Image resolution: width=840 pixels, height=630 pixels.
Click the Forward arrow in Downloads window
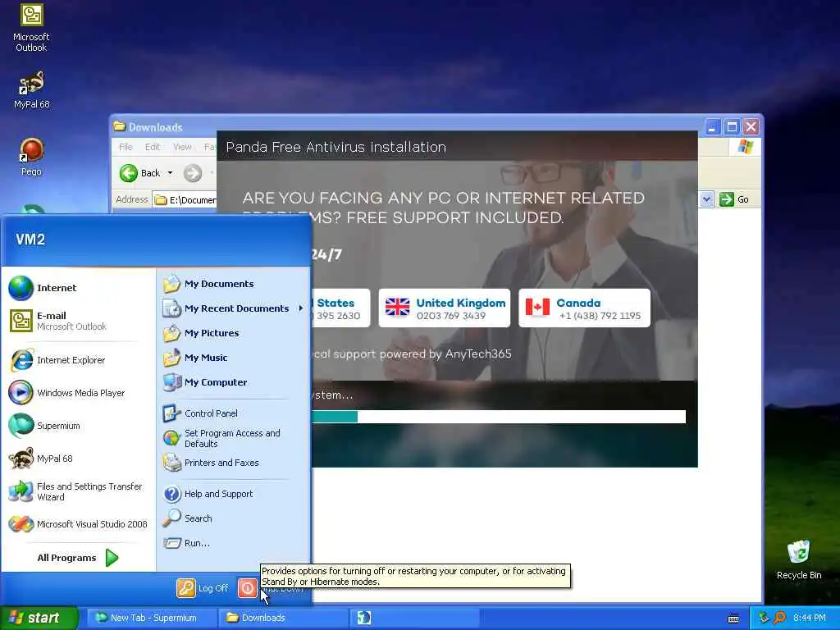[193, 173]
